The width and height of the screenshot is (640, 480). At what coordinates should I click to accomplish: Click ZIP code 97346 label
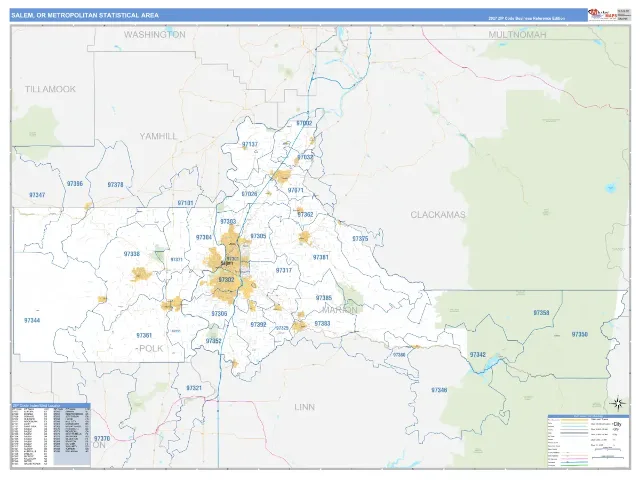coord(439,390)
